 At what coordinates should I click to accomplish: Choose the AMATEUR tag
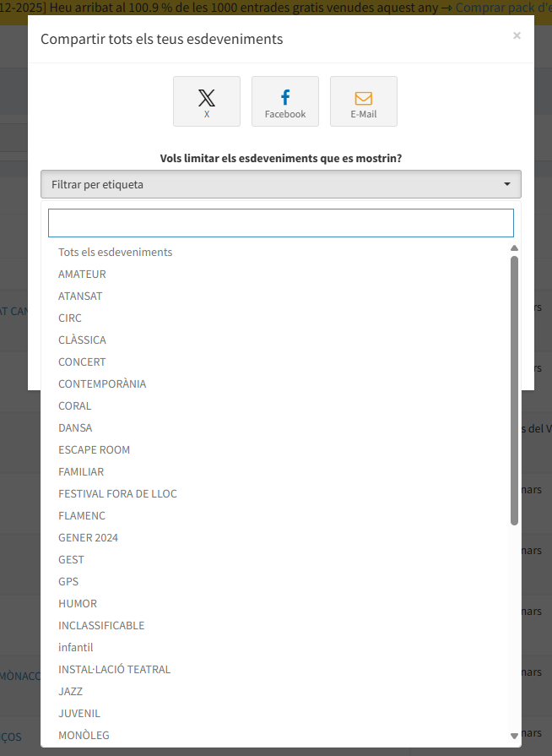82,275
